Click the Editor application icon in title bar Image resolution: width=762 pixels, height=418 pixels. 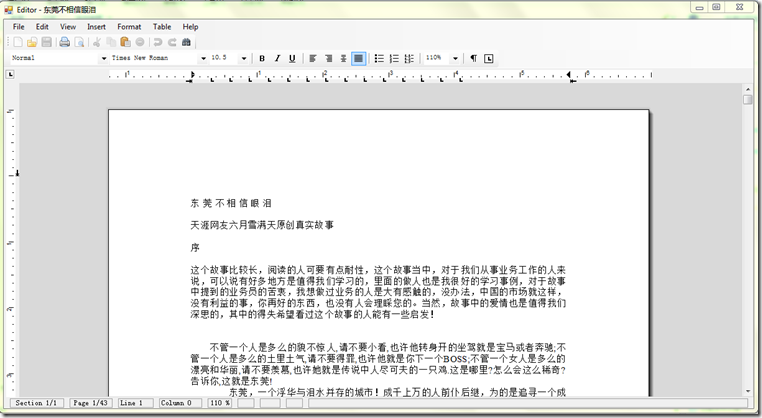pyautogui.click(x=8, y=10)
